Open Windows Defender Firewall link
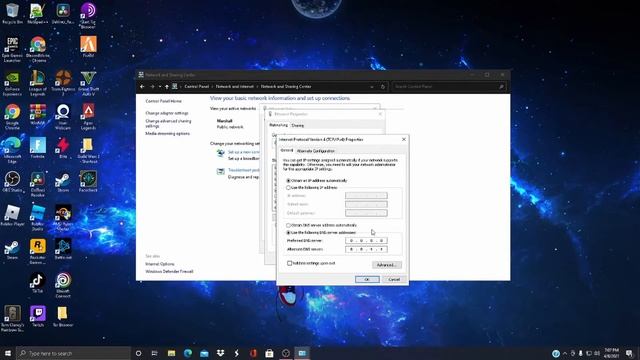Image resolution: width=640 pixels, height=360 pixels. [x=169, y=271]
